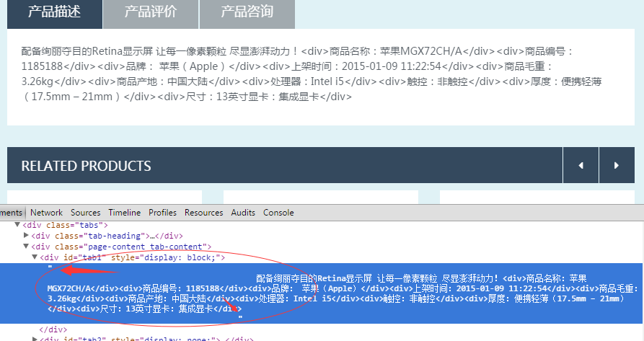Screen dimensions: 644x341
Task: Open the Resources tab in DevTools
Action: coord(203,213)
